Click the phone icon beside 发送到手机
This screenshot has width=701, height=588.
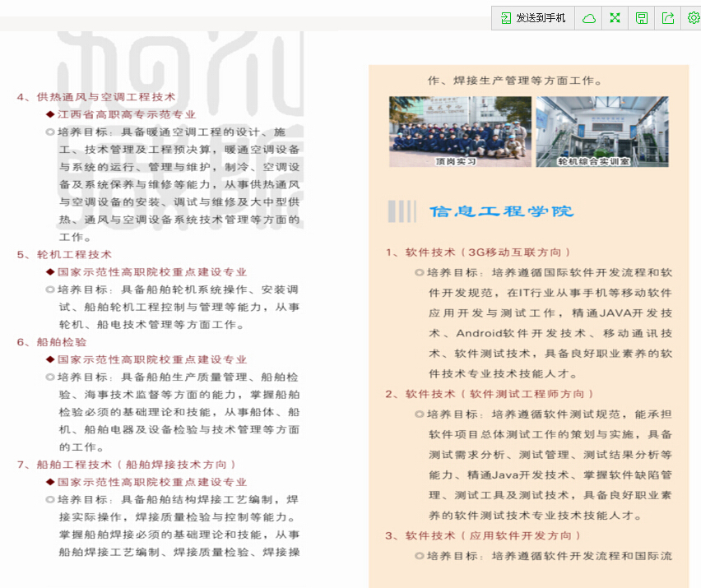(506, 18)
